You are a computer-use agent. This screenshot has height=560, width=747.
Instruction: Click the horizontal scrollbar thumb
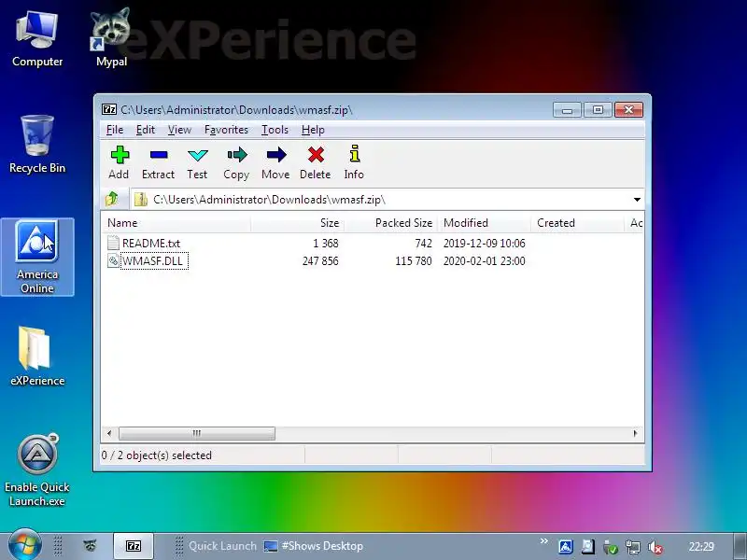click(197, 433)
